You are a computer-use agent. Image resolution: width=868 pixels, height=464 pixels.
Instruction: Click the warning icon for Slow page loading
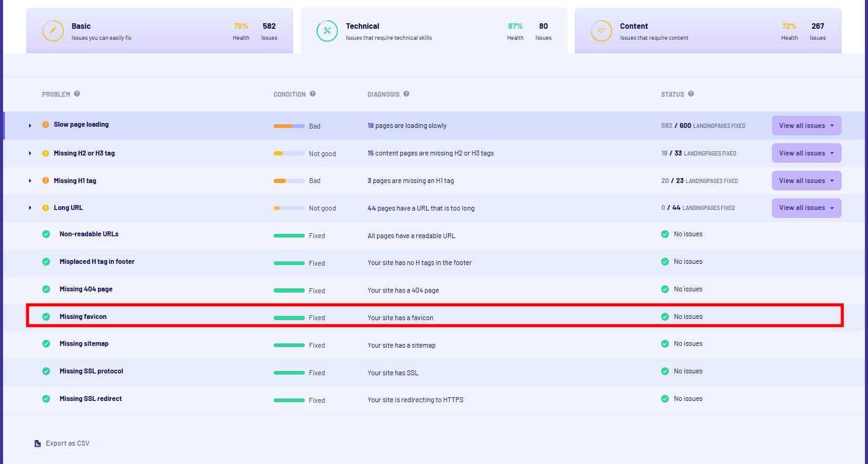coord(46,125)
